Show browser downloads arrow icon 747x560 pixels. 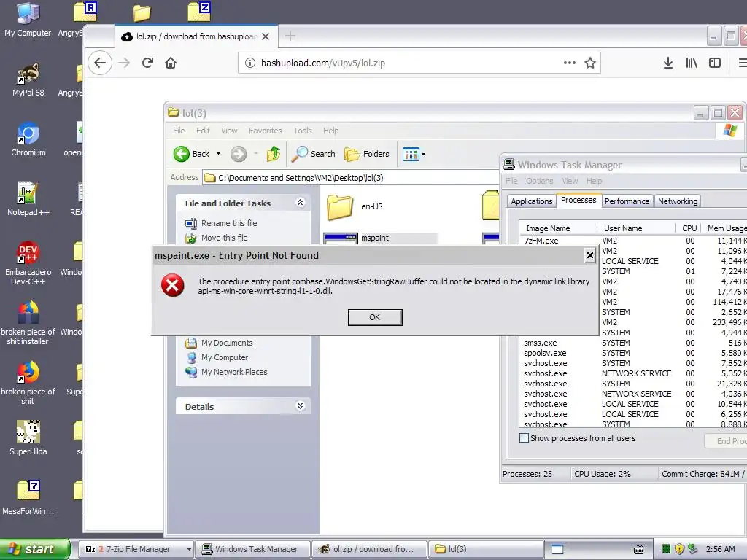click(668, 63)
